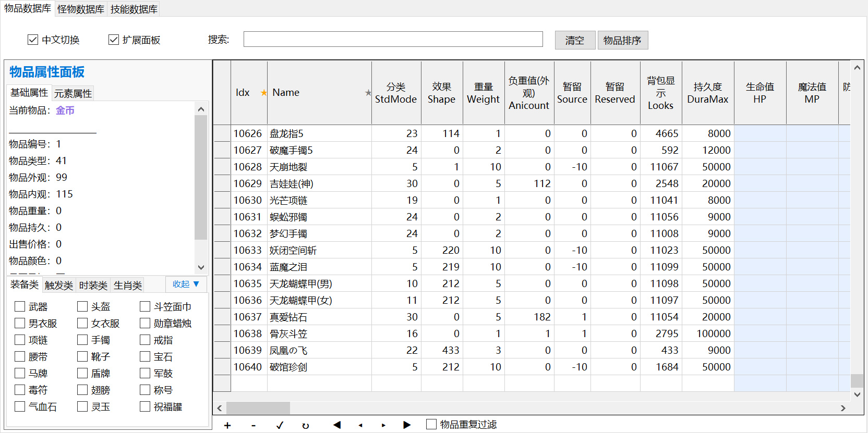Select row 吉娃娃(神)
The height and width of the screenshot is (433, 868).
coord(532,183)
